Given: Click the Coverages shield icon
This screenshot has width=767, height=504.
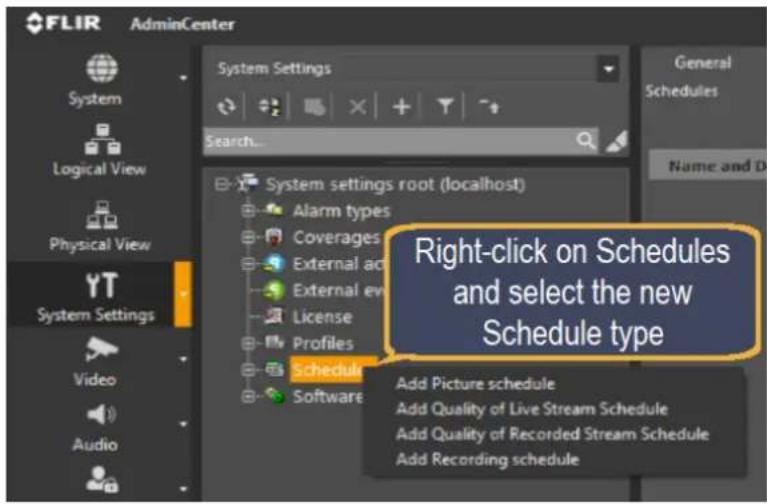Looking at the screenshot, I should pos(274,237).
